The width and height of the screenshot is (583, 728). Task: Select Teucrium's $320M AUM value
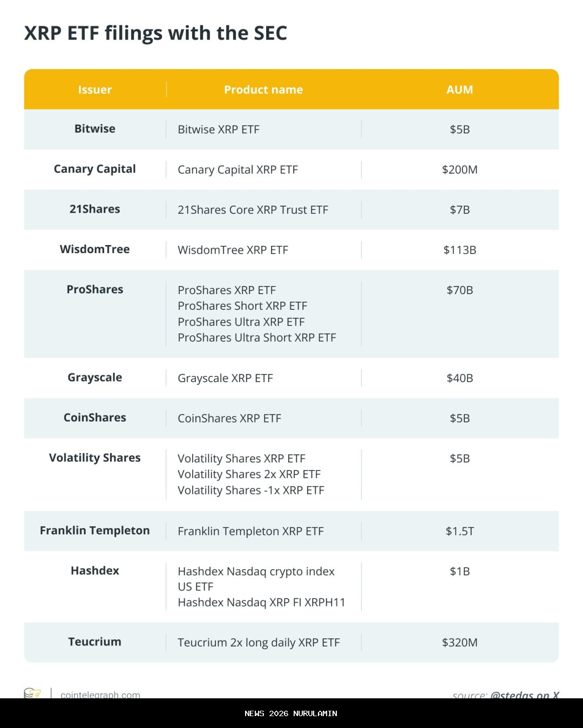coord(459,642)
